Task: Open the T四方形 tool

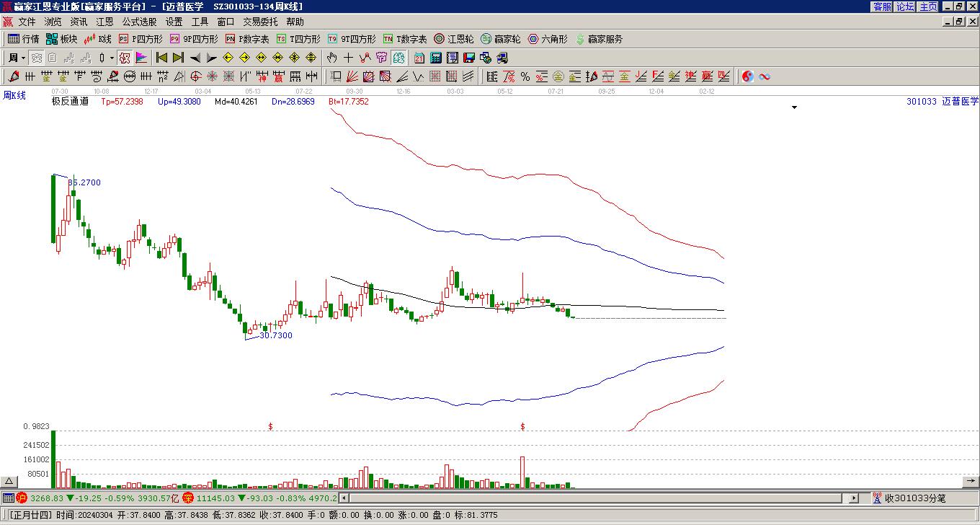Action: click(298, 39)
